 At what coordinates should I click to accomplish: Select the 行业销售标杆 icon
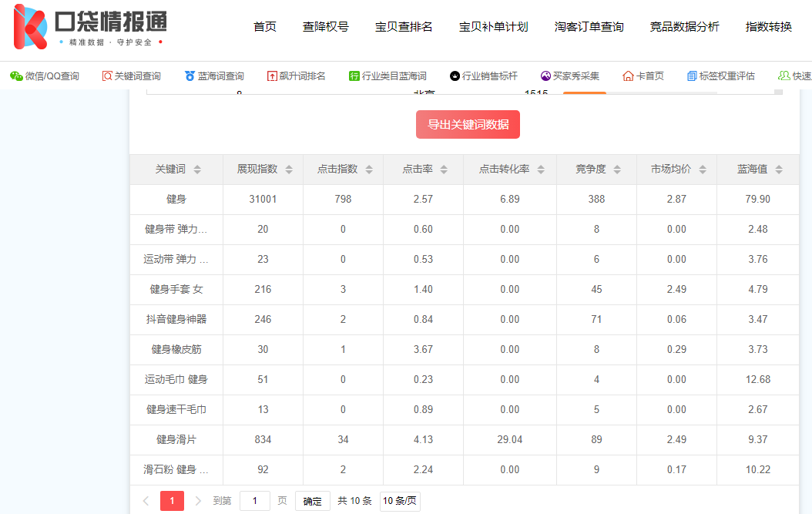pyautogui.click(x=454, y=76)
